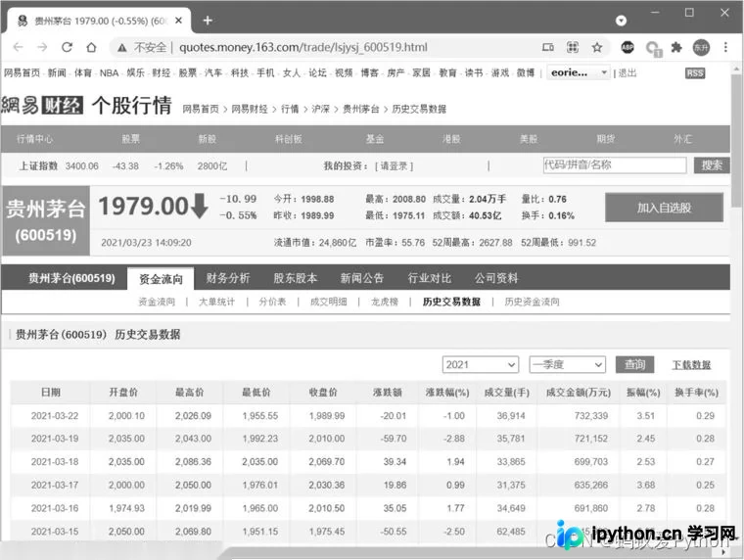Click 基金 in gray navigation bar
This screenshot has width=744, height=560.
(x=375, y=139)
